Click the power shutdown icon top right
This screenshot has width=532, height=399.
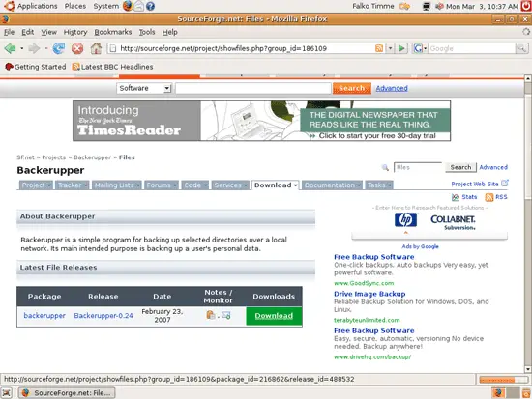(526, 6)
